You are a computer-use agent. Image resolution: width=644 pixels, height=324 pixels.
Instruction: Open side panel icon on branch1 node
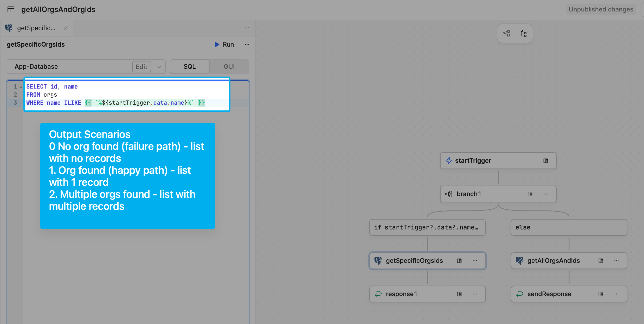(530, 194)
